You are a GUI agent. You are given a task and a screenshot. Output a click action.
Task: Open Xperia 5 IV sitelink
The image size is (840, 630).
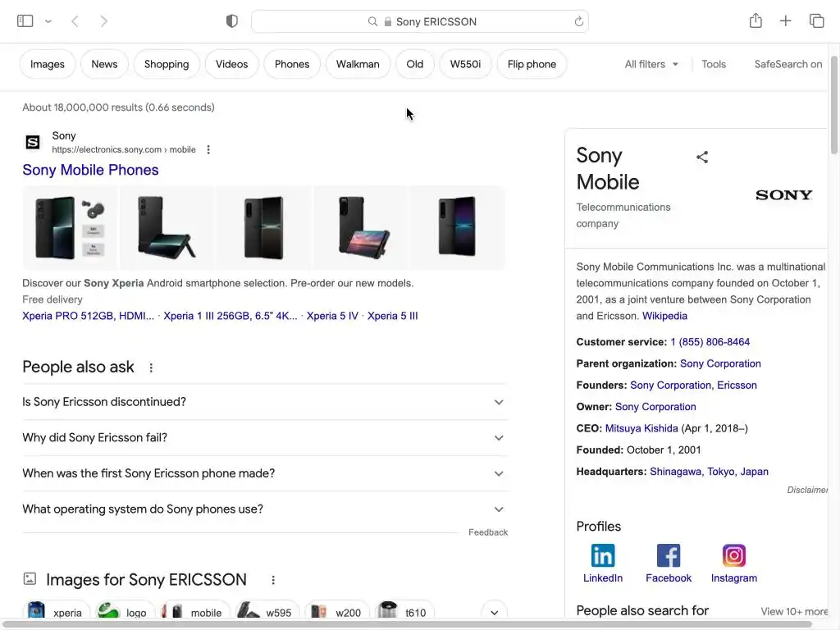[x=332, y=316]
